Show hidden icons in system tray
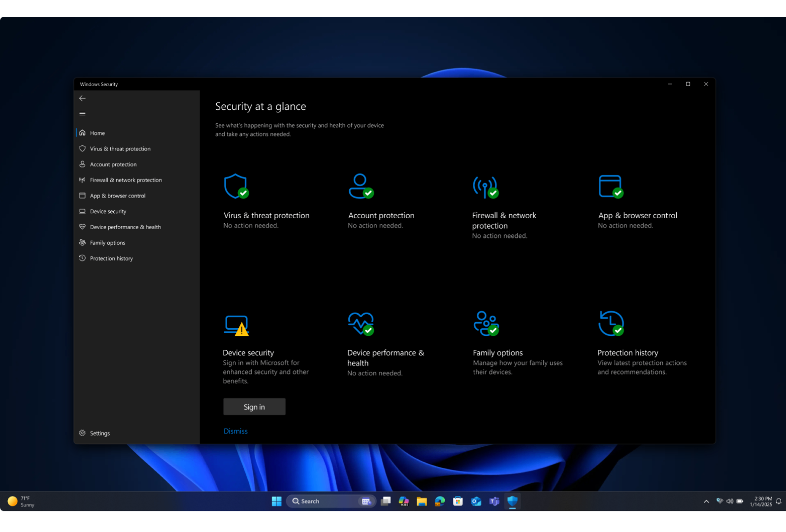The image size is (786, 532). point(706,501)
